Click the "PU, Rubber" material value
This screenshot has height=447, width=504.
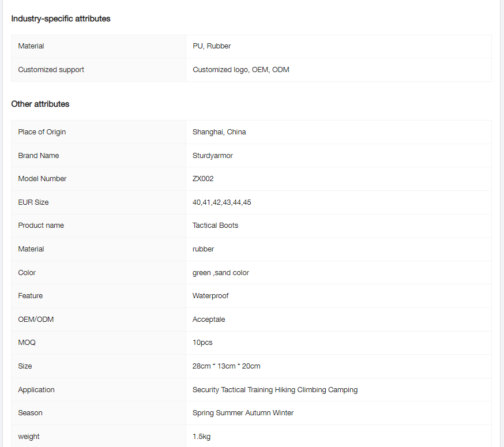tap(212, 46)
